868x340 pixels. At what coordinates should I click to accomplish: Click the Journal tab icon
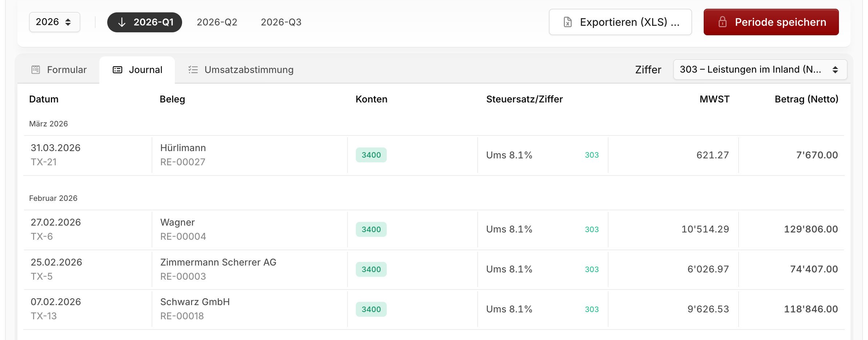coord(117,70)
